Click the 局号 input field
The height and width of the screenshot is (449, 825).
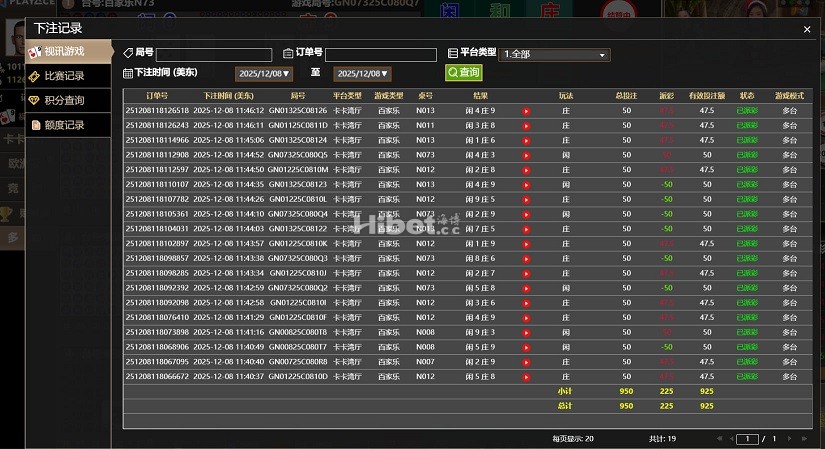click(x=214, y=54)
